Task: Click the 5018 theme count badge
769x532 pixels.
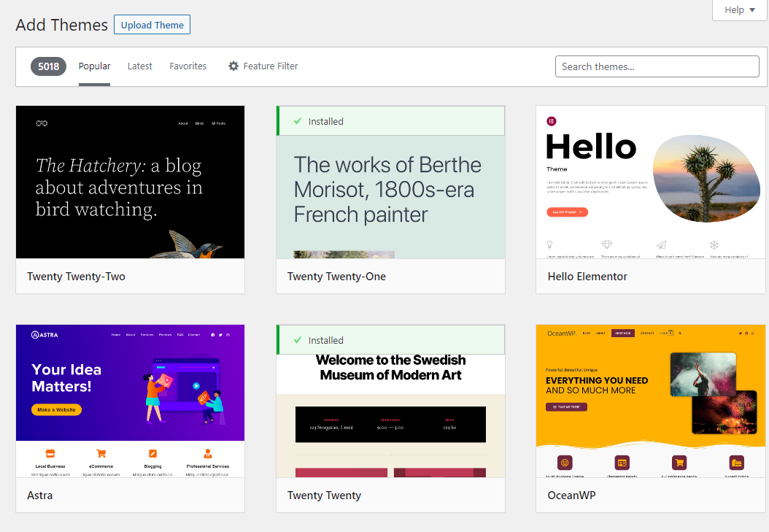Action: [49, 66]
